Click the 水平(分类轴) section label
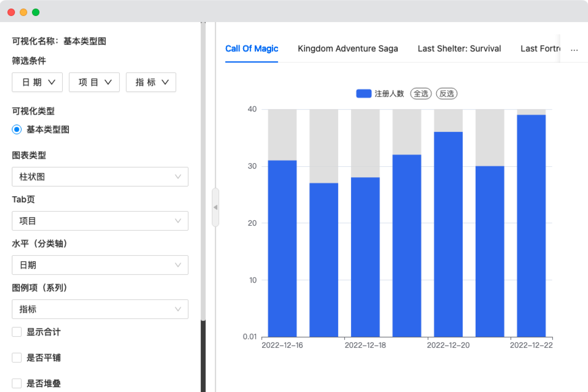Viewport: 588px width, 392px height. (40, 243)
